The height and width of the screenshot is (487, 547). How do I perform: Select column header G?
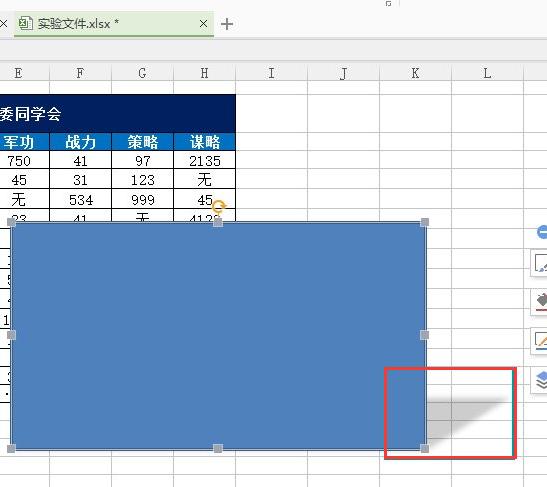click(142, 73)
